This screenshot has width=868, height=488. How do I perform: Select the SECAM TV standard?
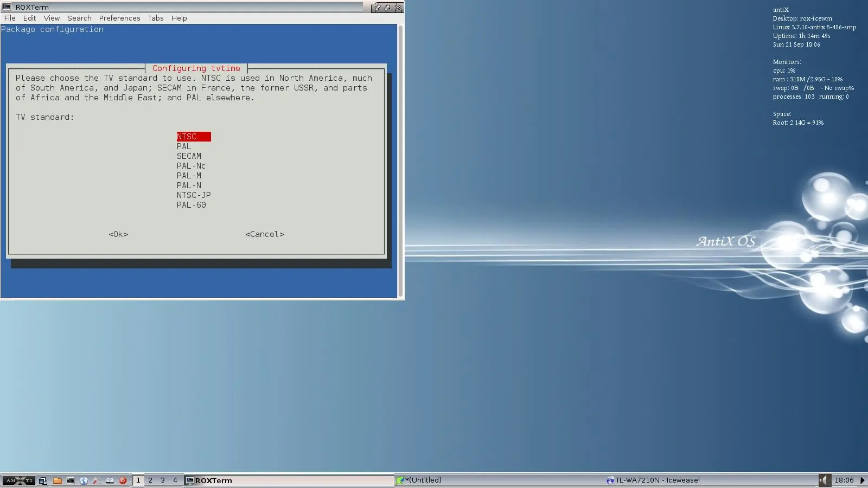[189, 156]
